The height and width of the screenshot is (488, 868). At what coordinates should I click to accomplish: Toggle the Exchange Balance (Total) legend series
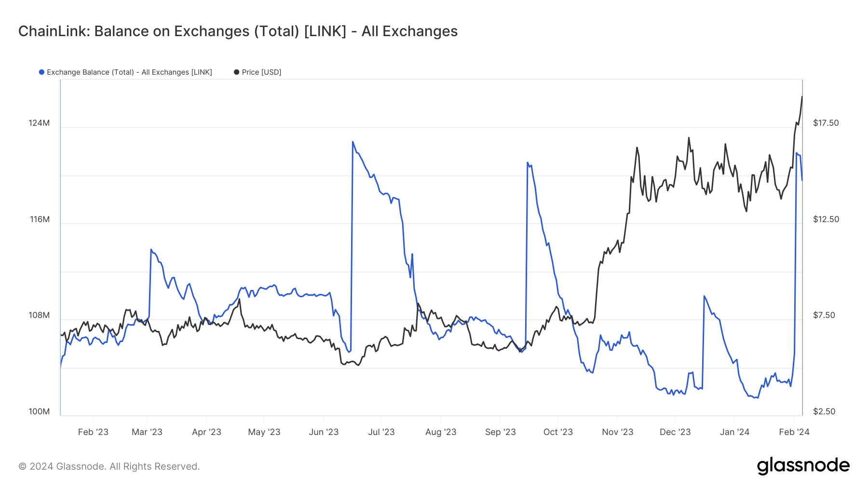[129, 72]
